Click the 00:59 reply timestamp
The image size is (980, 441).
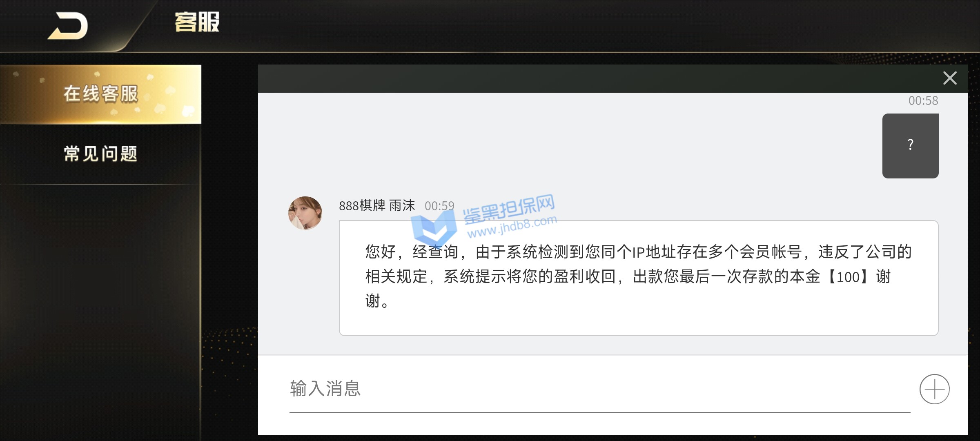tap(439, 206)
